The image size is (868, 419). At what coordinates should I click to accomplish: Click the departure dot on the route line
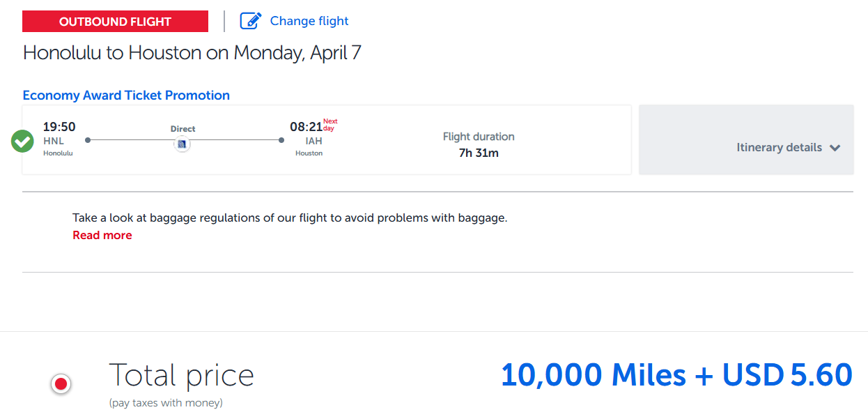point(88,140)
